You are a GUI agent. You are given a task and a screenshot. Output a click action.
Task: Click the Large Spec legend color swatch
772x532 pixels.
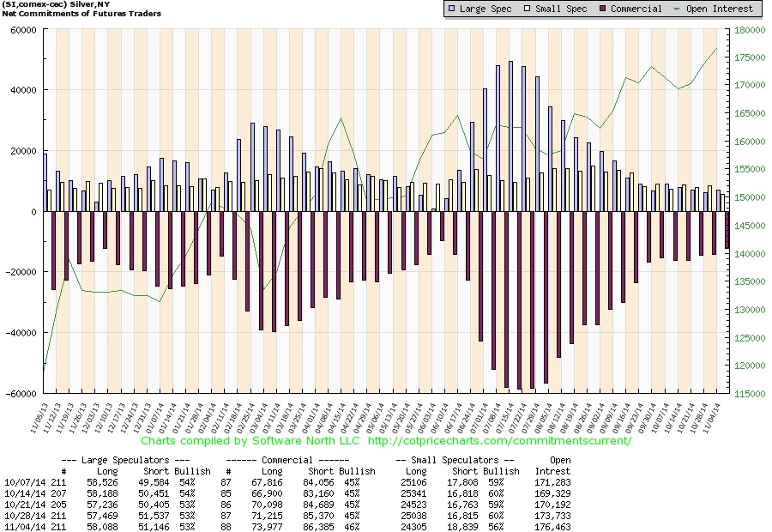(451, 9)
